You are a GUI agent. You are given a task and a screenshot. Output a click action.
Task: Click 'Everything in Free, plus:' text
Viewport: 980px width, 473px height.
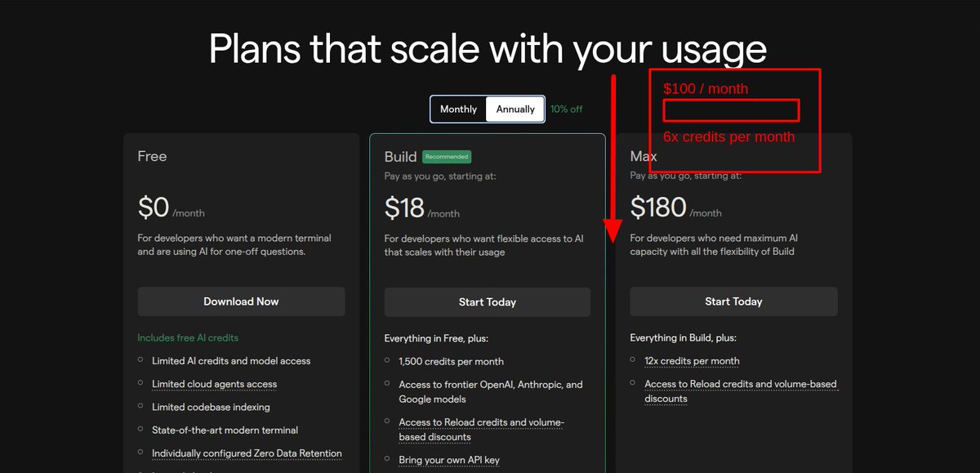point(436,338)
